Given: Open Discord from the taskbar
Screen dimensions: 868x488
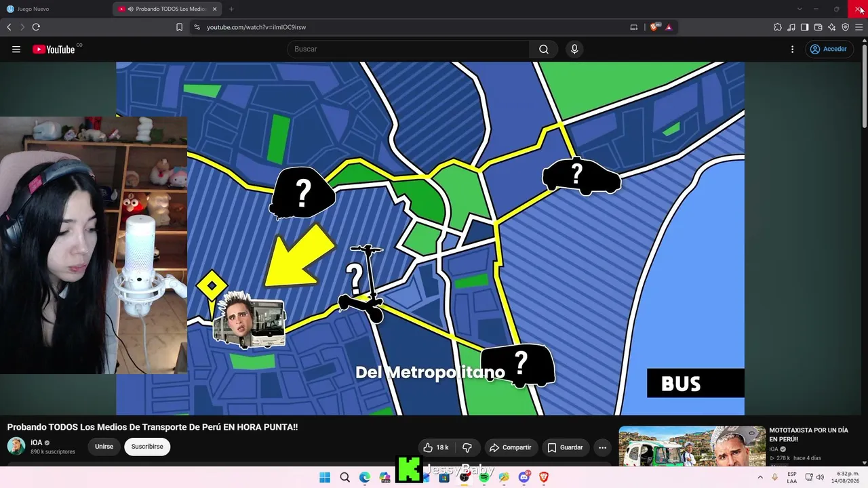Looking at the screenshot, I should [524, 477].
